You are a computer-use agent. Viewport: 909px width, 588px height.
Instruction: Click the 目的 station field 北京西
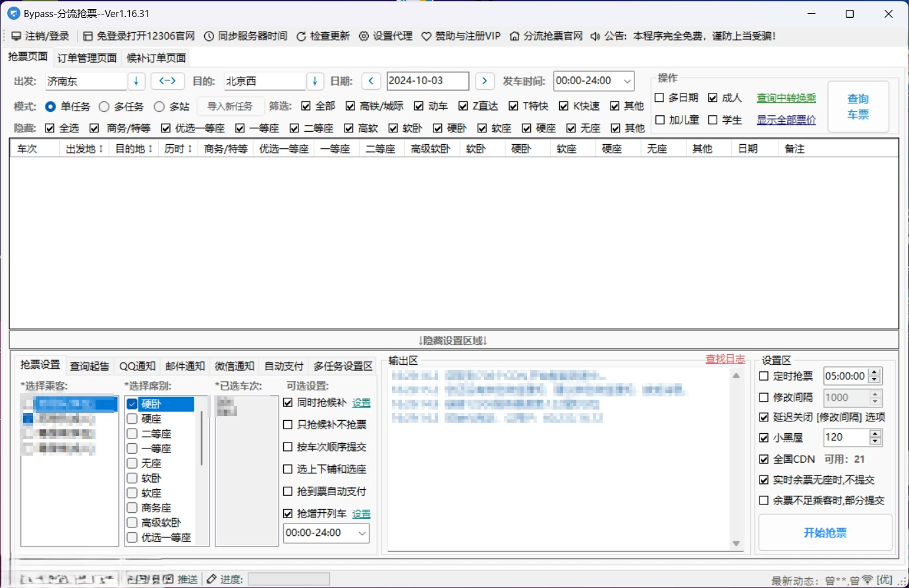[265, 81]
